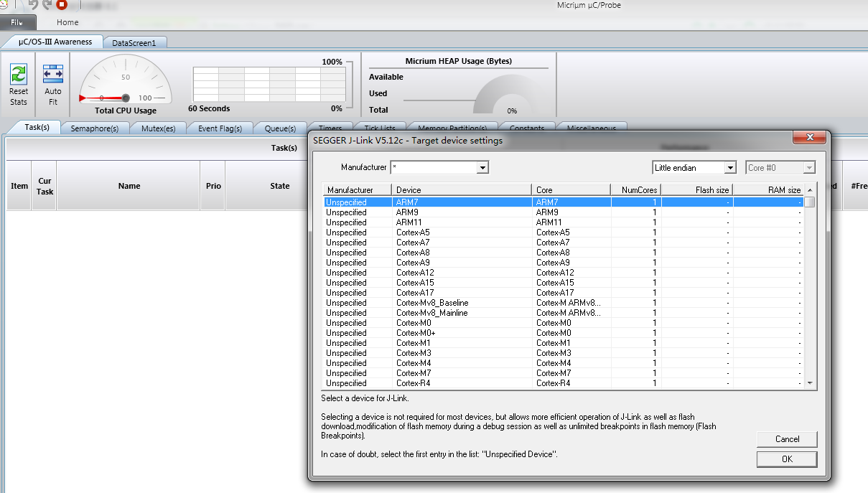
Task: Select the ARM9 device row
Action: pyautogui.click(x=564, y=212)
